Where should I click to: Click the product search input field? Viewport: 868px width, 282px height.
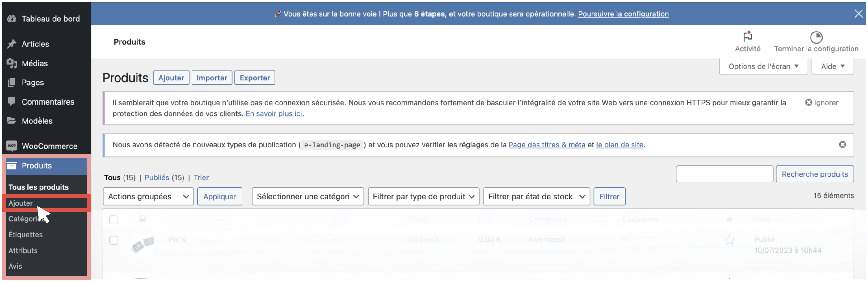[724, 174]
